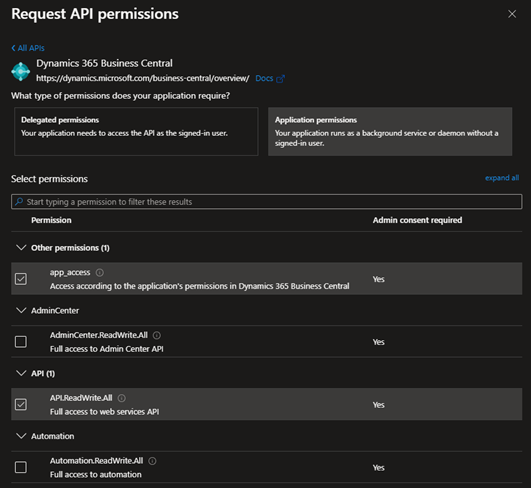Image resolution: width=531 pixels, height=488 pixels.
Task: Uncheck the app_access permission checkbox
Action: 21,279
